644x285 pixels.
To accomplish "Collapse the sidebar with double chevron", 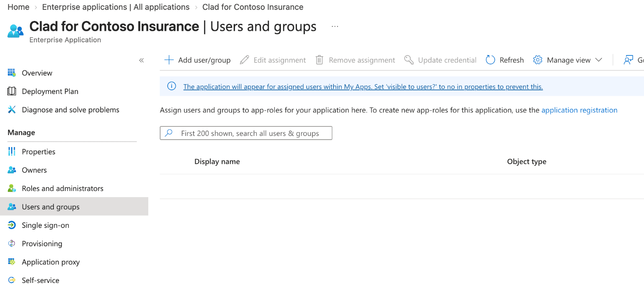I will (141, 60).
